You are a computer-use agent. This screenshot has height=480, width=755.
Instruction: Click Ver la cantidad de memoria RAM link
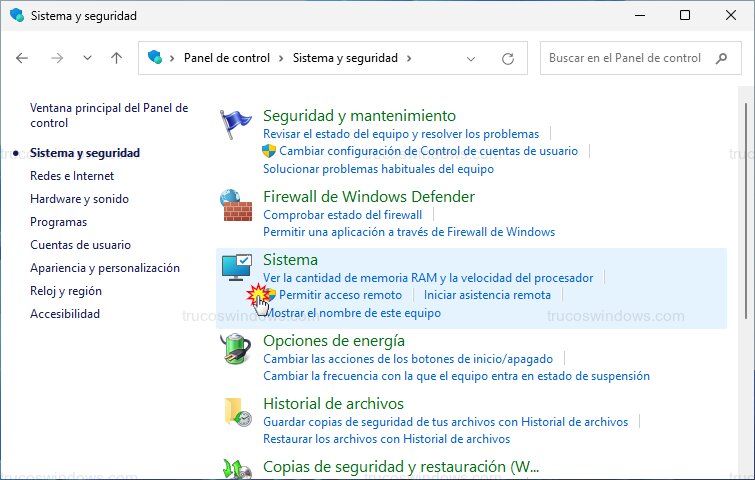(428, 278)
